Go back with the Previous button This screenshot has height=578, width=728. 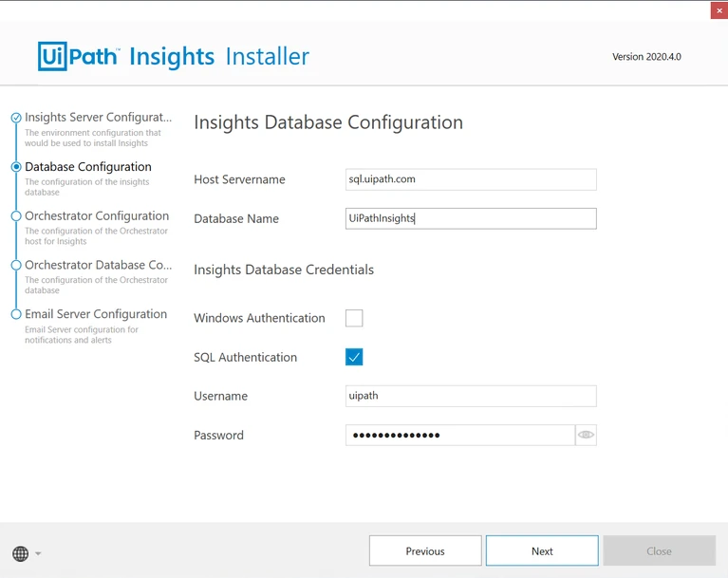pyautogui.click(x=425, y=550)
